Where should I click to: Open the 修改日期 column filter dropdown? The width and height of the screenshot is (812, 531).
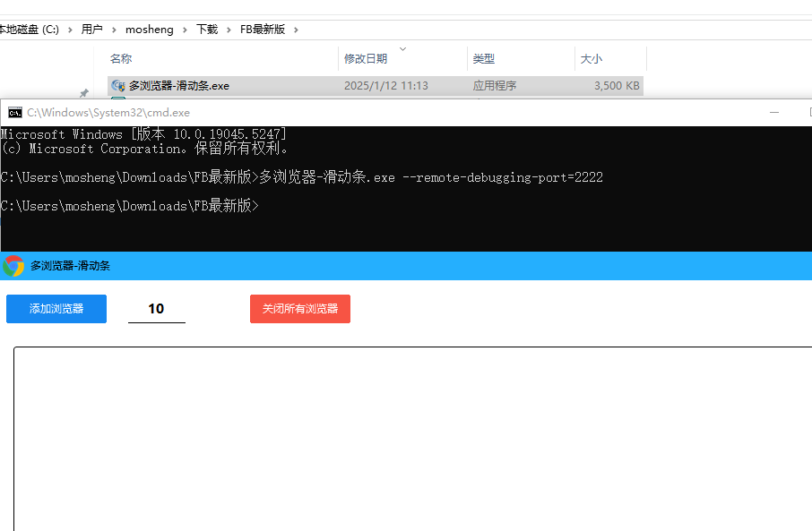point(403,50)
